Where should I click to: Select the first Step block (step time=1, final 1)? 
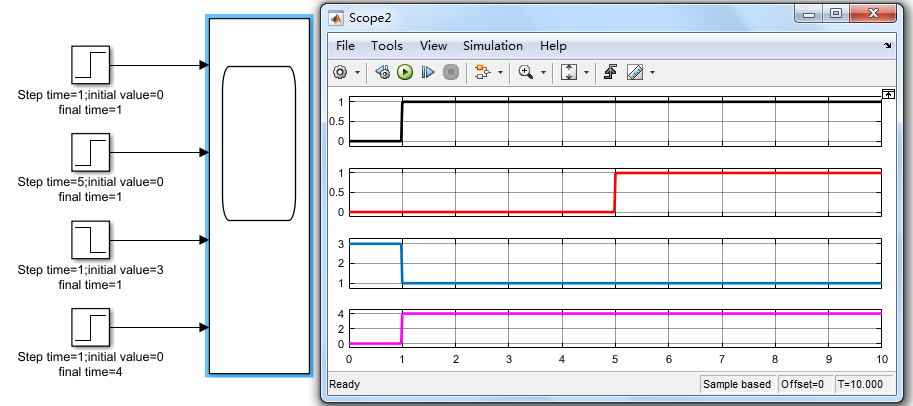(x=90, y=65)
